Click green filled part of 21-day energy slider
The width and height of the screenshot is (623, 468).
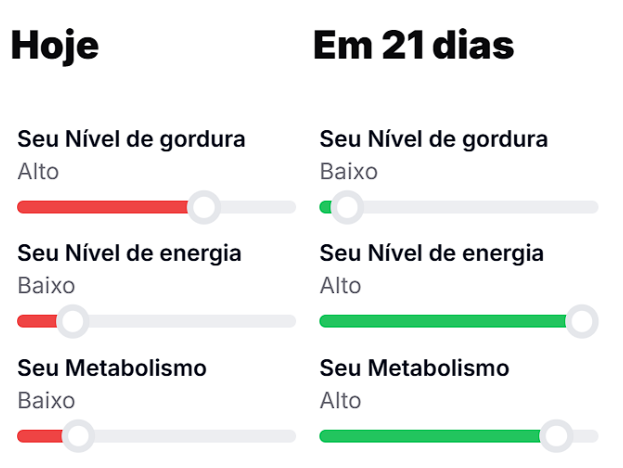click(440, 321)
